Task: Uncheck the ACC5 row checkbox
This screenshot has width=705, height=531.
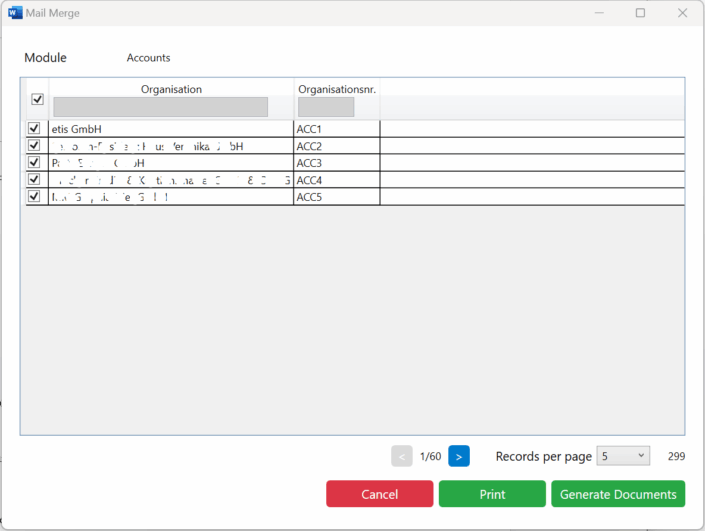Action: (34, 196)
